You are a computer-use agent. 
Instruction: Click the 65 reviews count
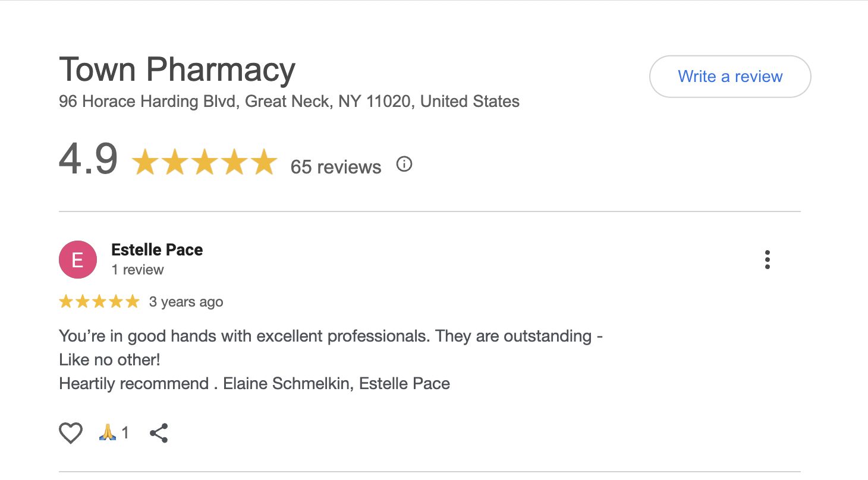pyautogui.click(x=335, y=167)
